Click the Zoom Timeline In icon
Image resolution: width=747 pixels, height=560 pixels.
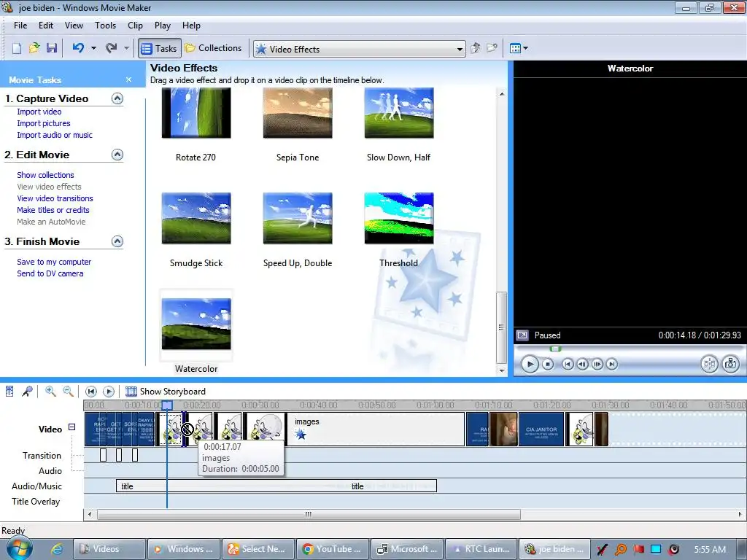click(x=50, y=392)
